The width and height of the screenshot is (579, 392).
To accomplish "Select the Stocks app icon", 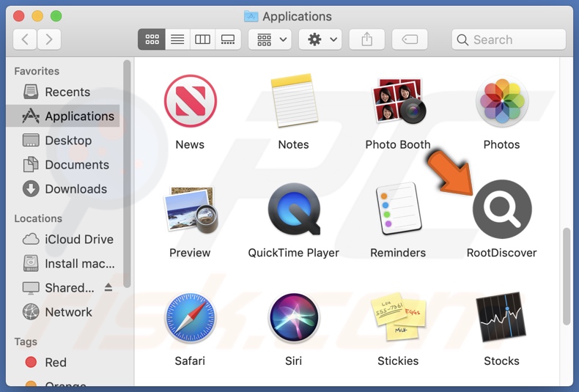I will (x=502, y=317).
